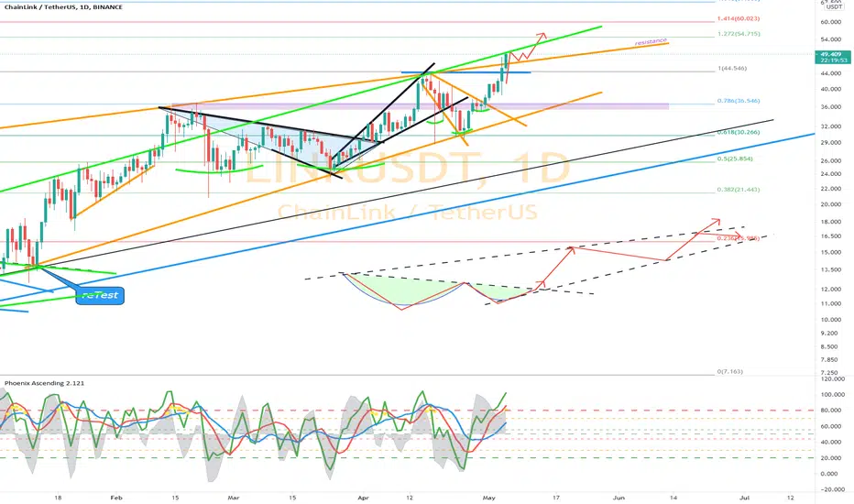Click 24.000 on the price axis
854x504 pixels.
832,174
